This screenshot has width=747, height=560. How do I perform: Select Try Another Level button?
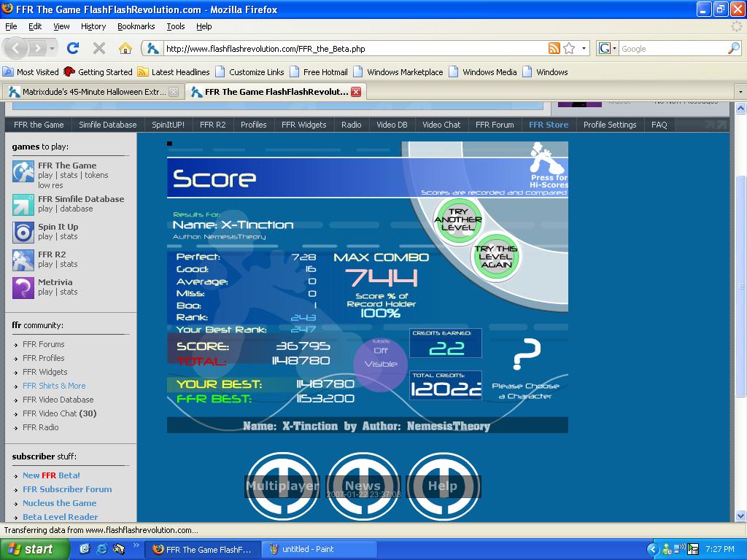458,220
